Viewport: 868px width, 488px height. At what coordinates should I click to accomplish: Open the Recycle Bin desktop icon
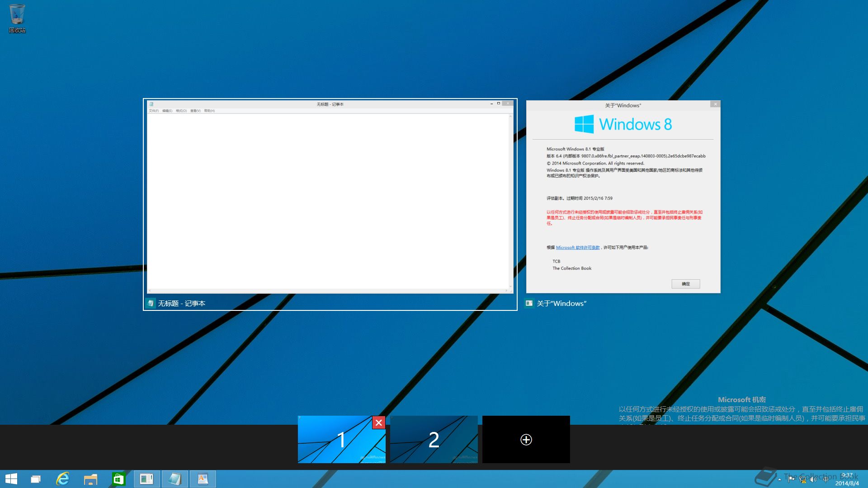tap(17, 19)
